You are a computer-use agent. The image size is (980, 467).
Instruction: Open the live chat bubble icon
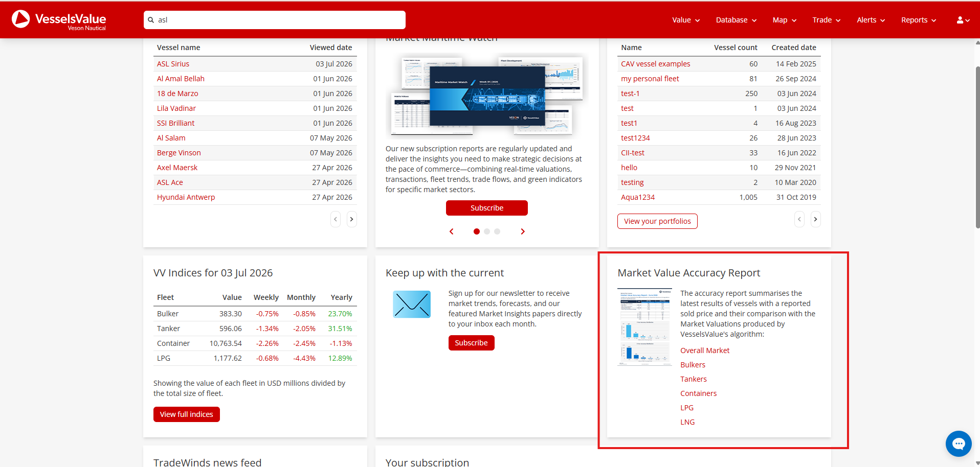coord(958,443)
